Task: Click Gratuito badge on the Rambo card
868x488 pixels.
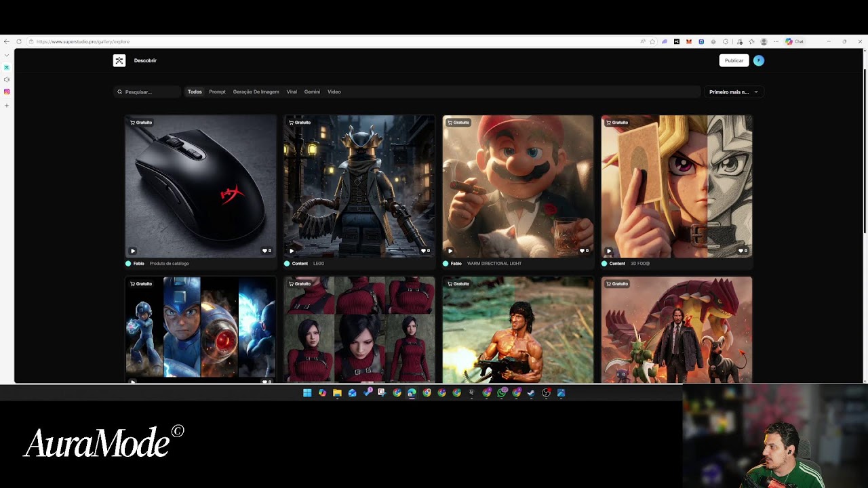Action: point(458,284)
